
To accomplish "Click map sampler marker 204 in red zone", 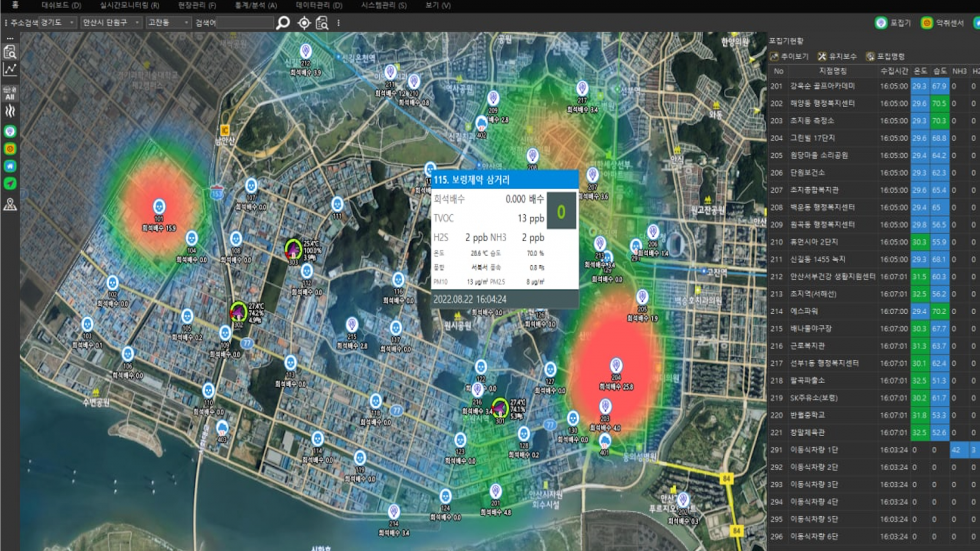I will (x=616, y=365).
